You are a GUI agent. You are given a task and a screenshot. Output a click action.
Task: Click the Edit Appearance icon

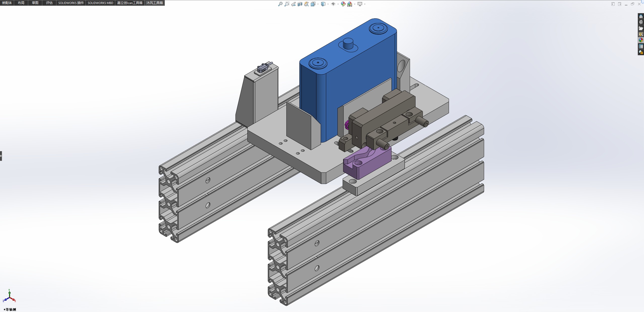343,4
